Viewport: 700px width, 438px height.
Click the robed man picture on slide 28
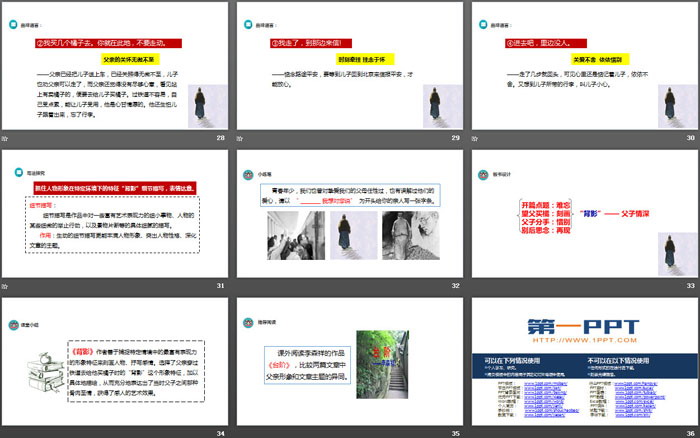(x=208, y=106)
